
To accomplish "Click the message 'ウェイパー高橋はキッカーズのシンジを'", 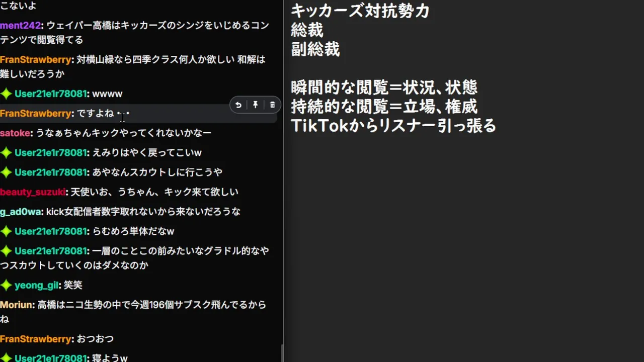I will (x=134, y=32).
